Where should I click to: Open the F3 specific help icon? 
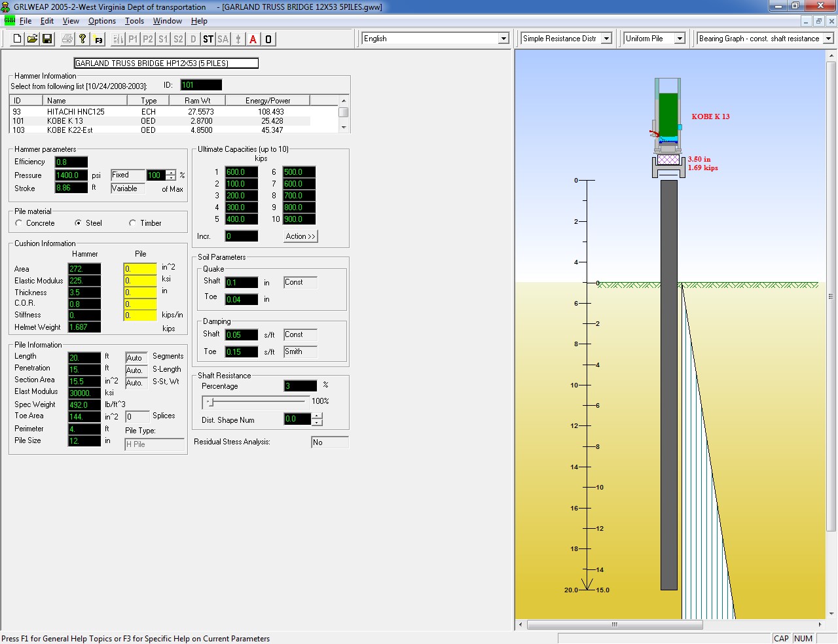(98, 39)
